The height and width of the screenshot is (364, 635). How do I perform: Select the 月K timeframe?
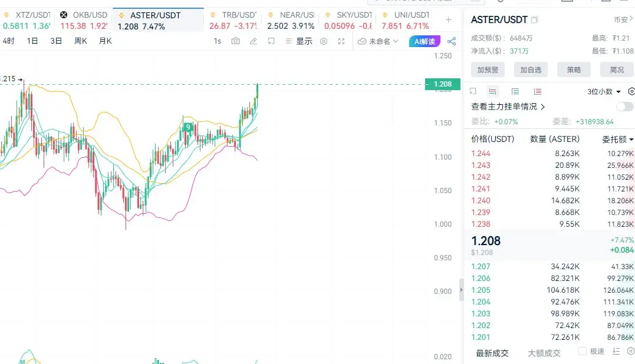click(x=106, y=41)
